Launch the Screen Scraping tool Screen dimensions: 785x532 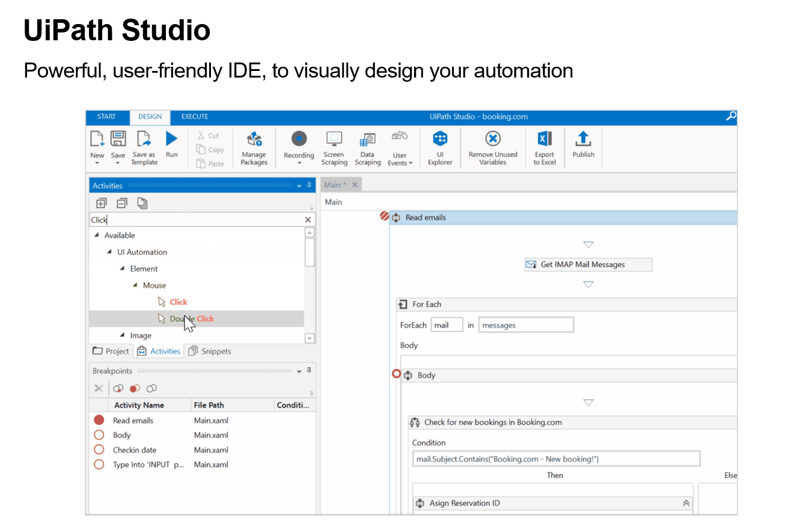click(334, 145)
